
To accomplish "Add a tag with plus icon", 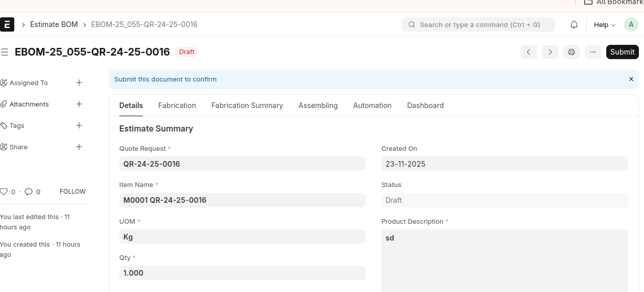I will coord(79,125).
